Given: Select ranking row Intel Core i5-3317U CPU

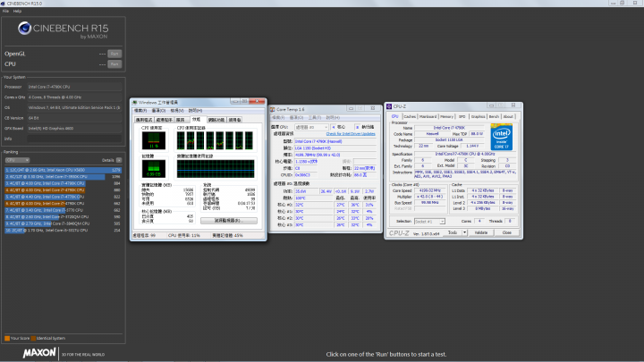Looking at the screenshot, I should [64, 231].
